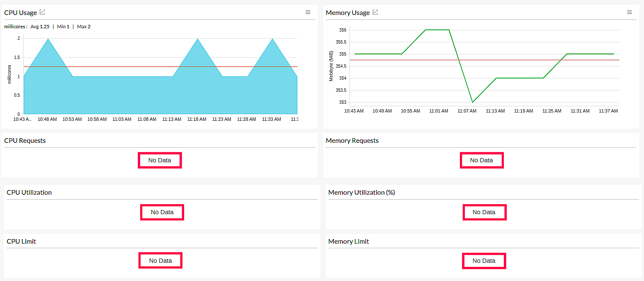644x281 pixels.
Task: Click No Data box under CPU Utilization
Action: pos(162,212)
